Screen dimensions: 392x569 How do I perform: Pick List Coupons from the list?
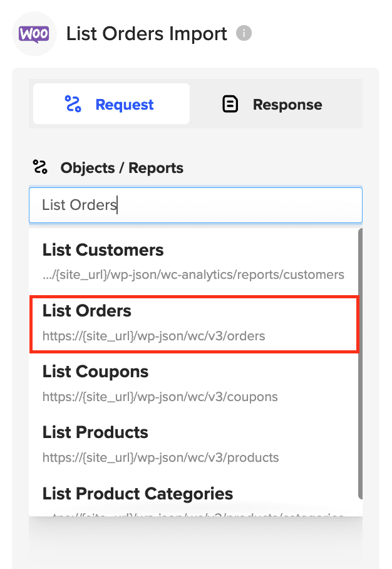click(x=193, y=384)
